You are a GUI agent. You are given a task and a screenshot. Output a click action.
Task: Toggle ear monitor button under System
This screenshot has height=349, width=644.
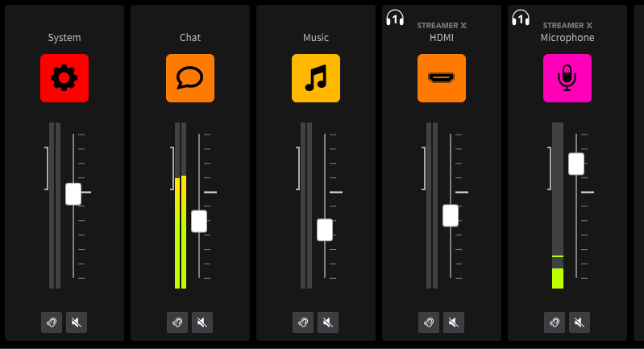(52, 322)
